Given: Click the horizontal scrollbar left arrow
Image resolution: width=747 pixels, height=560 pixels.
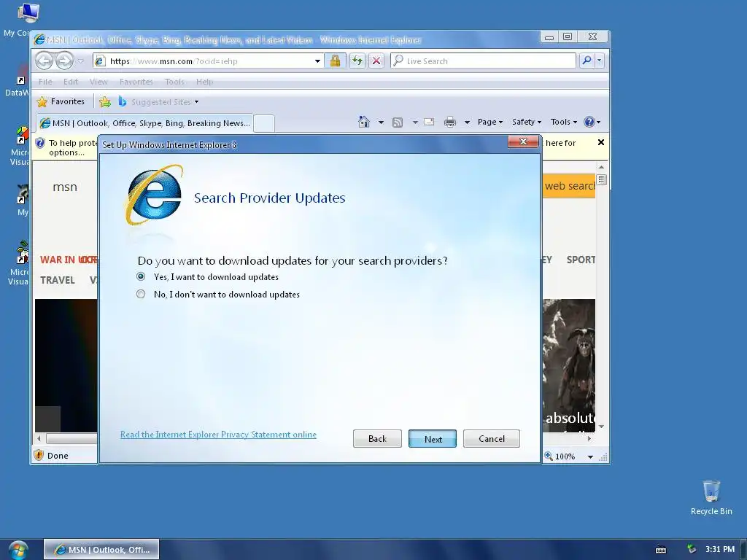Looking at the screenshot, I should pos(39,438).
